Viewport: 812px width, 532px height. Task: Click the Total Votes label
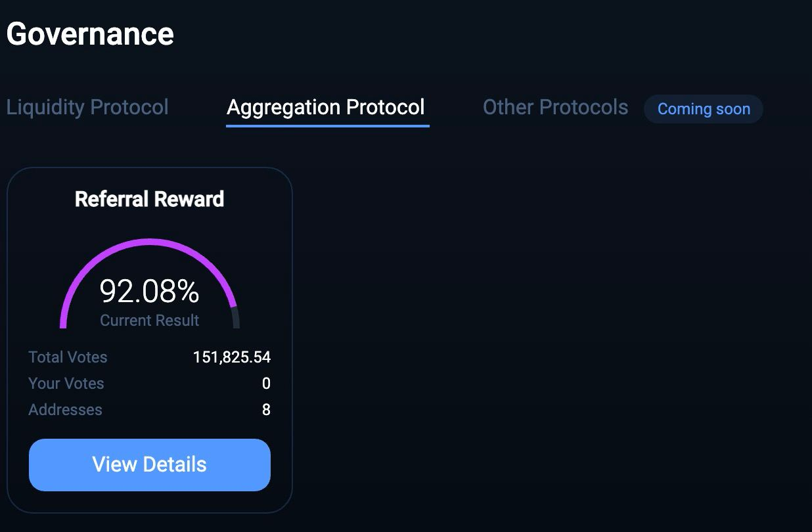tap(68, 357)
